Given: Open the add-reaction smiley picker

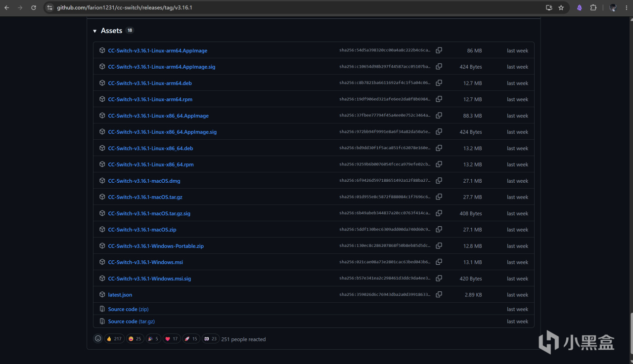Looking at the screenshot, I should [x=98, y=339].
